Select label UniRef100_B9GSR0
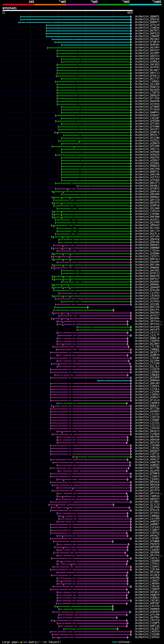The image size is (164, 644). (147, 313)
